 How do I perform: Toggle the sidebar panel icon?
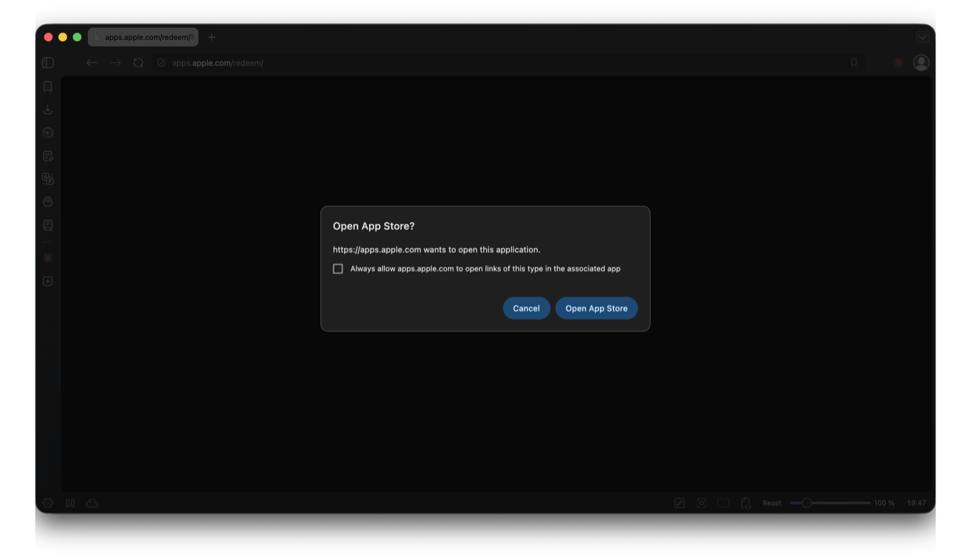click(48, 62)
